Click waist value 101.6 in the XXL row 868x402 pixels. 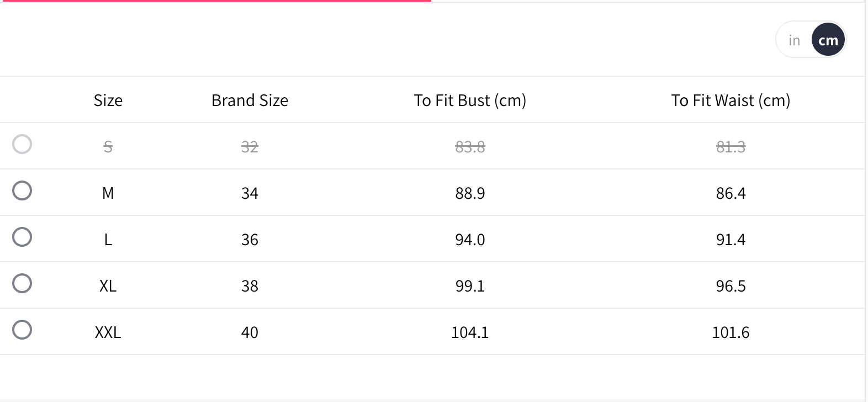coord(731,332)
